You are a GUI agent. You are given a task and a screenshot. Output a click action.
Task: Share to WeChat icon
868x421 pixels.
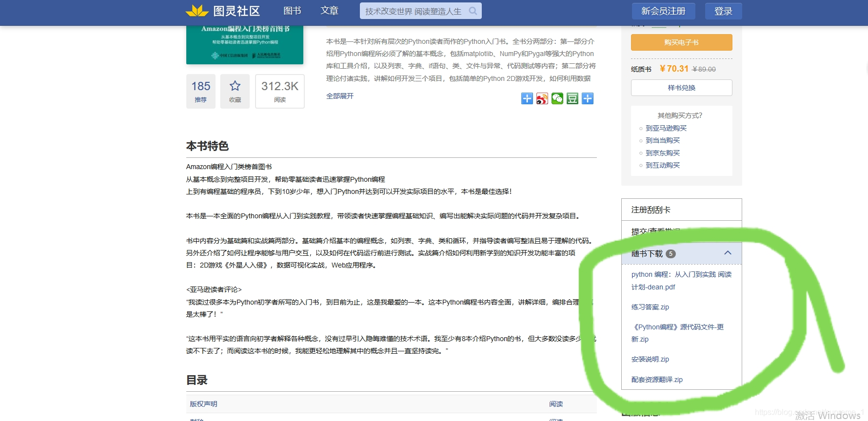tap(557, 98)
